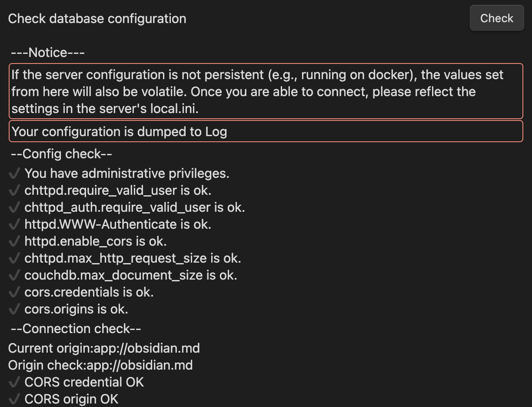The image size is (532, 407).
Task: Click the checkmark beside cors.credentials
Action: tap(14, 293)
